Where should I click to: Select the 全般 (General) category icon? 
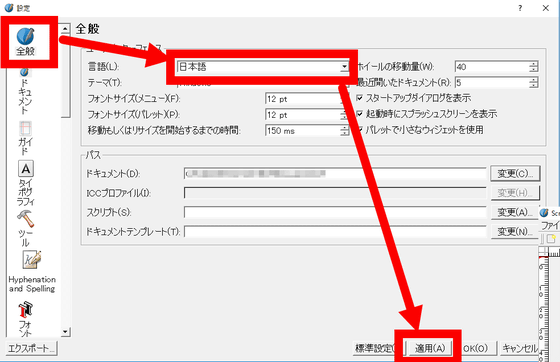tap(26, 41)
